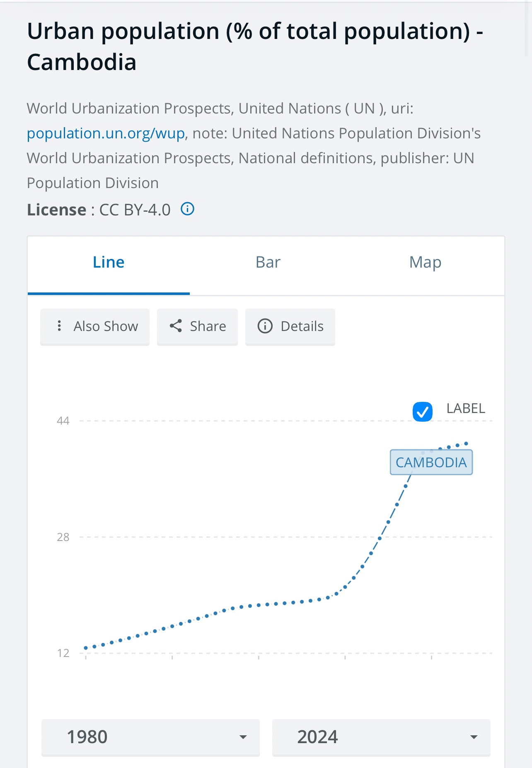Open the 2024 end year dropdown
This screenshot has height=768, width=532.
381,737
